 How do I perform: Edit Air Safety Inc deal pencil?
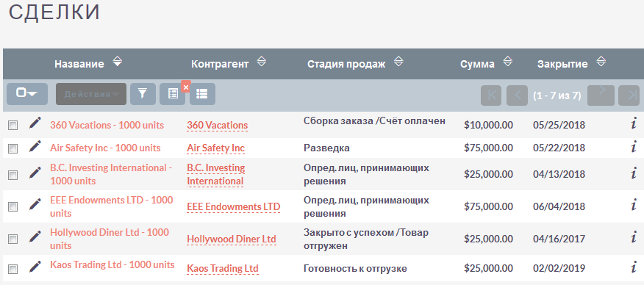click(x=35, y=146)
